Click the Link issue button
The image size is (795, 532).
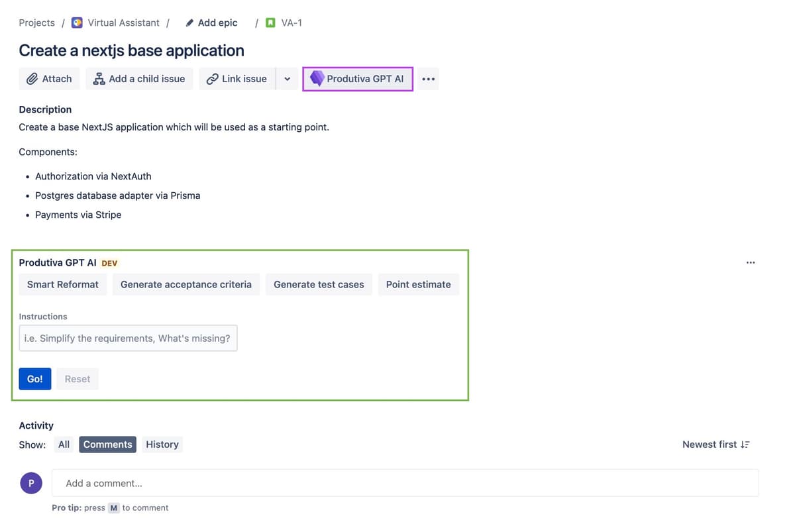237,79
